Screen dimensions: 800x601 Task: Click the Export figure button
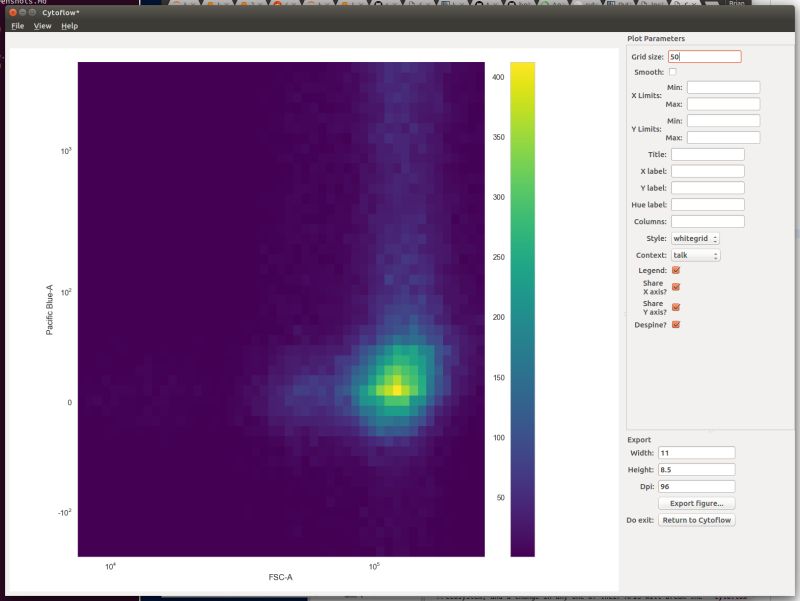click(699, 502)
